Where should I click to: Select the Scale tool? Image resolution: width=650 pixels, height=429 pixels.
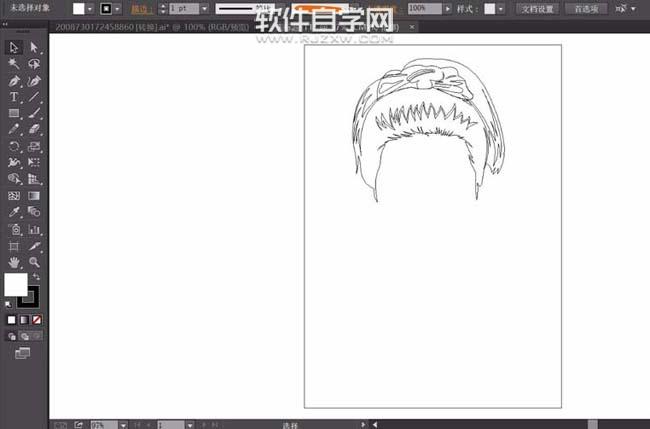34,146
